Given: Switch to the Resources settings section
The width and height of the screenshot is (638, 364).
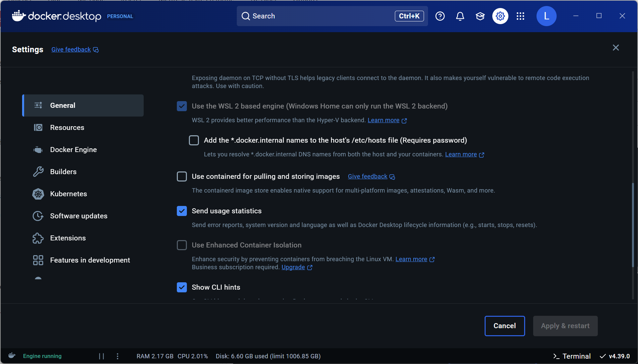Looking at the screenshot, I should coord(67,128).
